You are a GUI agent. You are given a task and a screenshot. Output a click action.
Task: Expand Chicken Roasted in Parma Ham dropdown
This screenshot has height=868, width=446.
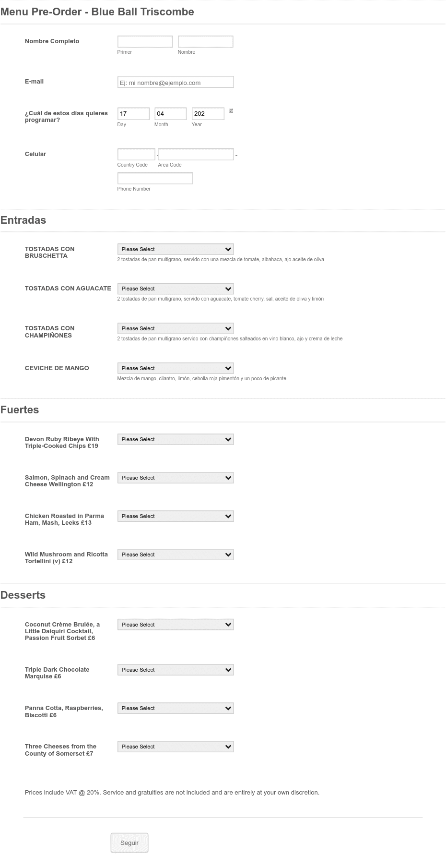(x=176, y=516)
